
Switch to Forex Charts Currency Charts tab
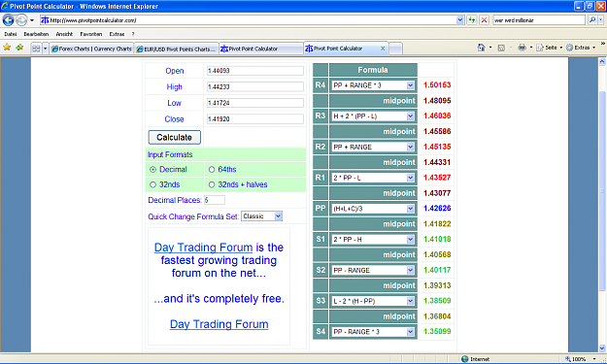point(91,49)
